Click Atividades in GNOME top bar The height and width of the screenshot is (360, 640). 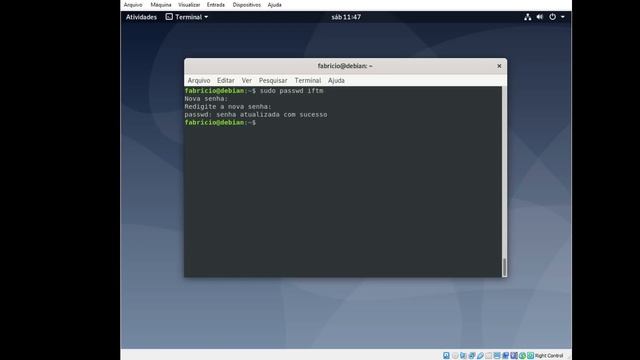click(x=141, y=17)
